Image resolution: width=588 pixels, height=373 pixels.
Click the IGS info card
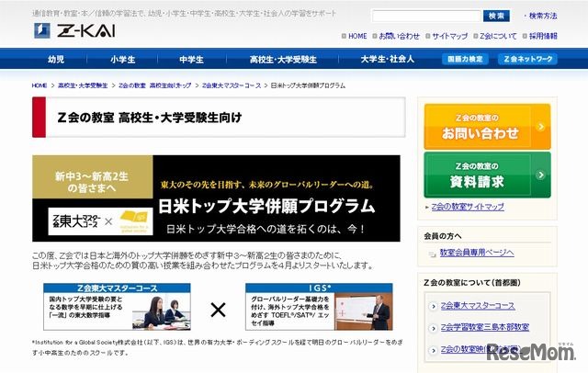pyautogui.click(x=319, y=307)
